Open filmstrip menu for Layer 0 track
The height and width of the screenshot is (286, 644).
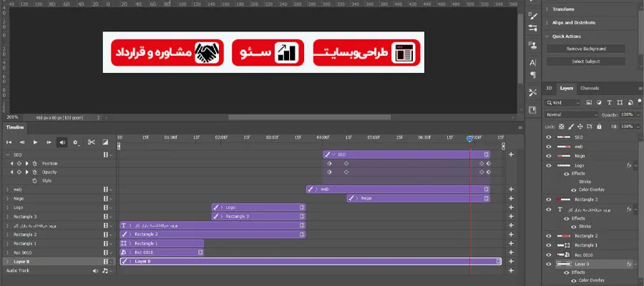(x=107, y=262)
